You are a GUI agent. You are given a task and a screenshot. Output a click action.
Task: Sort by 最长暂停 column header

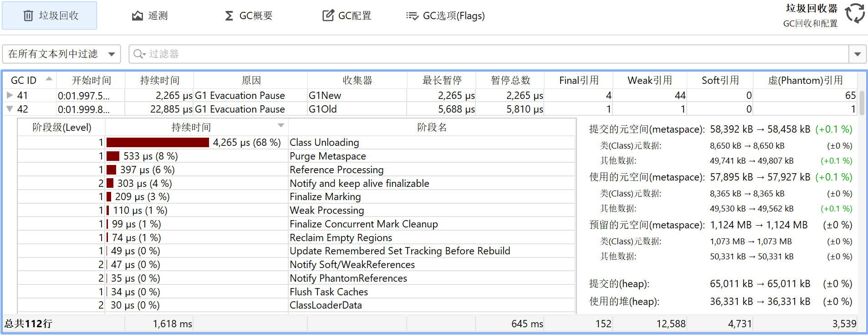tap(441, 80)
